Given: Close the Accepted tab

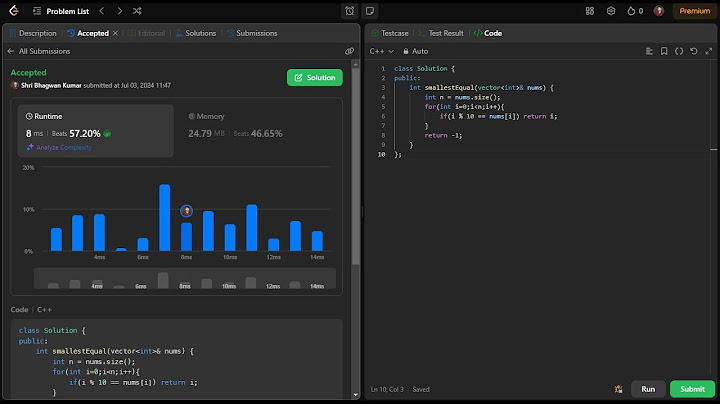Looking at the screenshot, I should point(115,33).
